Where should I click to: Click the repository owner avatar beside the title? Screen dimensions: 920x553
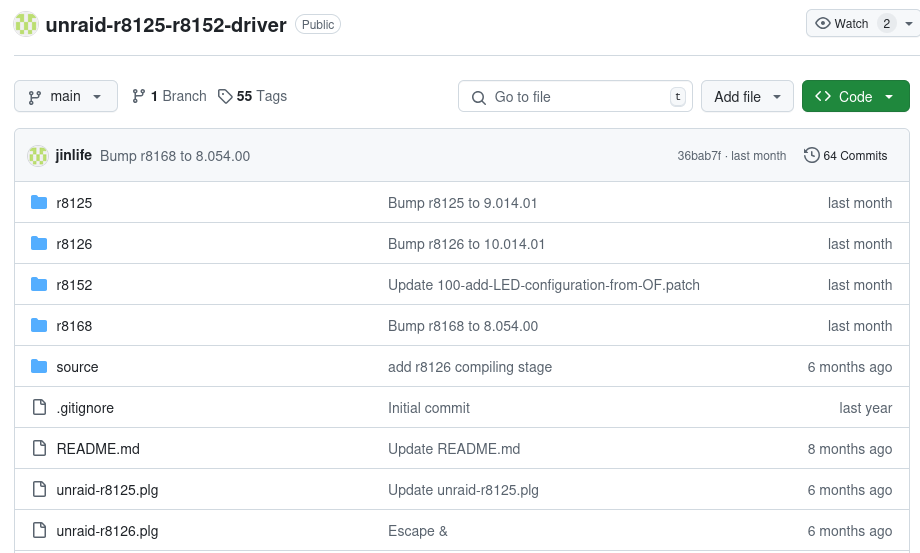(26, 24)
